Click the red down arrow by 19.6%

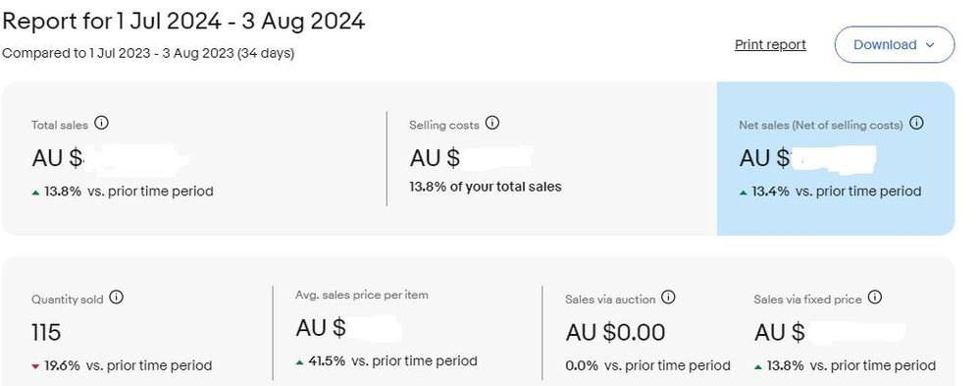click(x=35, y=366)
